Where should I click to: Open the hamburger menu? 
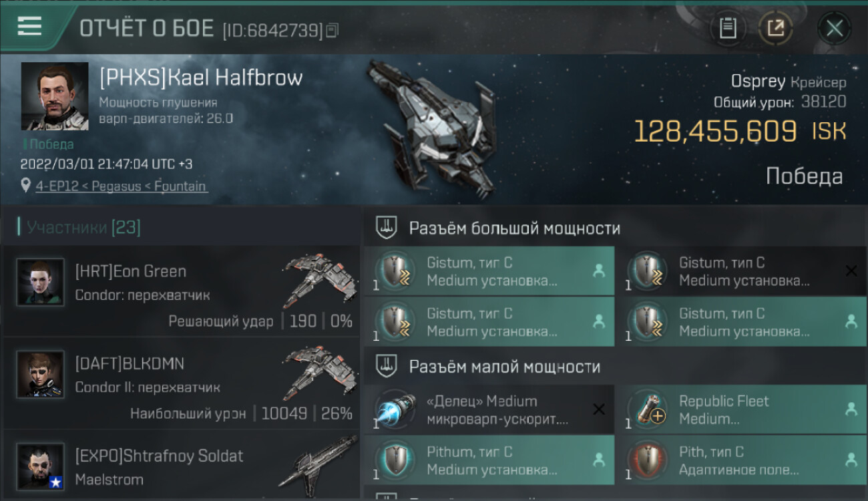pyautogui.click(x=30, y=26)
